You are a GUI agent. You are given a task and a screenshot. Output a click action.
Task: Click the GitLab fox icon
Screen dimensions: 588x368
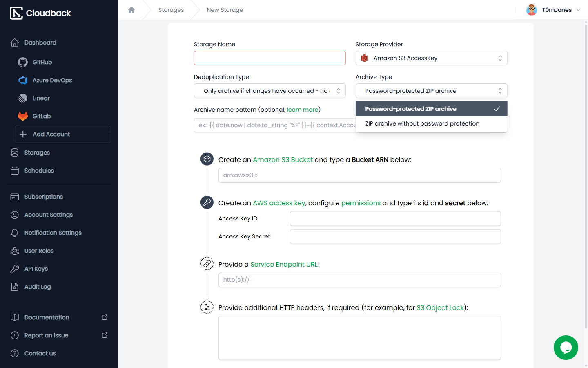[23, 116]
